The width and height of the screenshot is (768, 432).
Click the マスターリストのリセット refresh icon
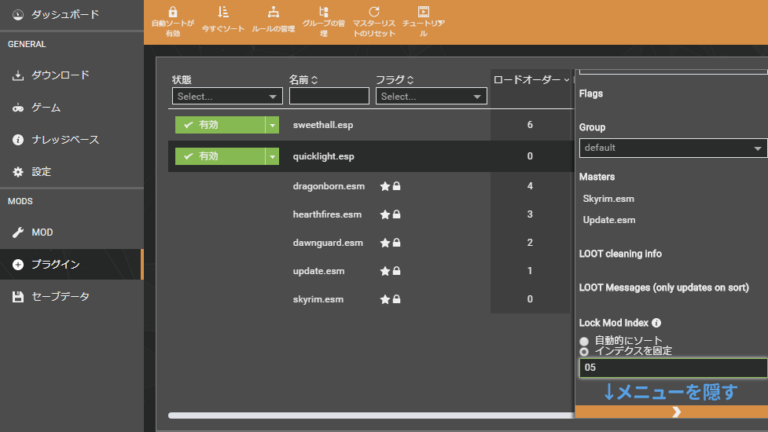tap(374, 12)
